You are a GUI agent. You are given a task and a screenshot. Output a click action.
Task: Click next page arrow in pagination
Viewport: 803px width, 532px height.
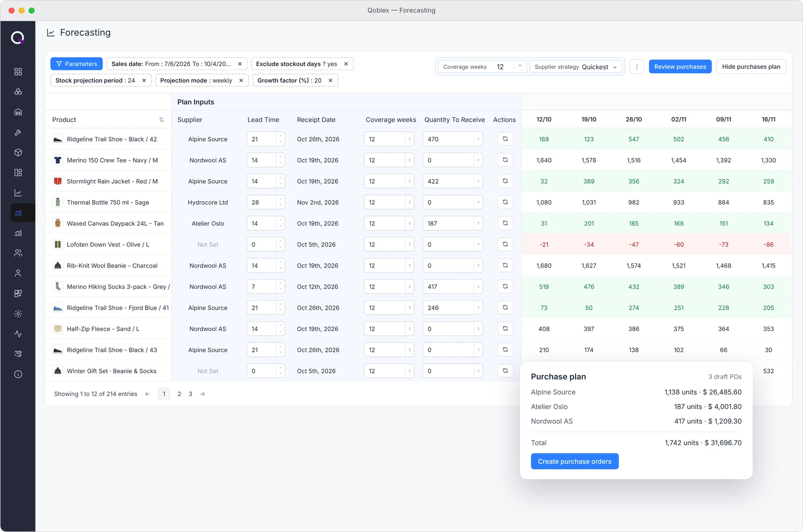pos(203,394)
